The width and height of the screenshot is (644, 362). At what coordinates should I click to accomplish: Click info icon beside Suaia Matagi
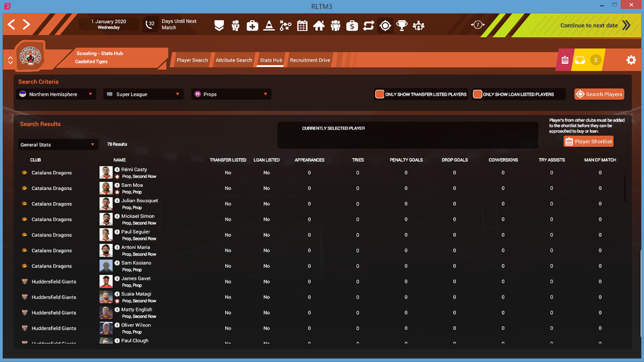117,294
